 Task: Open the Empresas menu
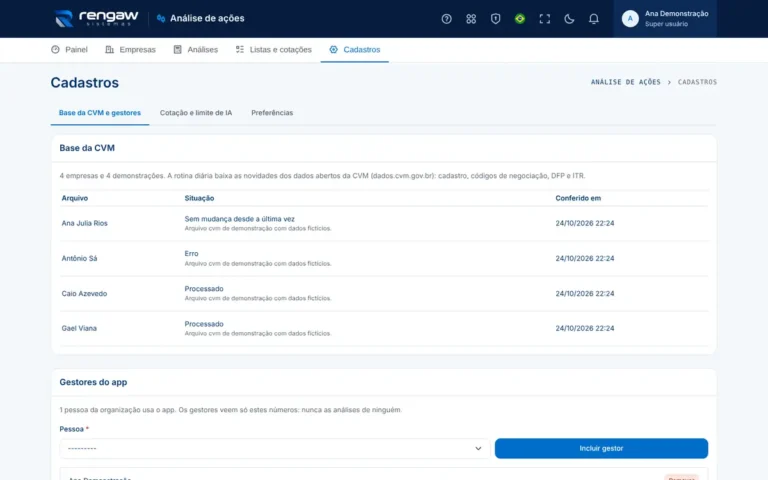[130, 49]
